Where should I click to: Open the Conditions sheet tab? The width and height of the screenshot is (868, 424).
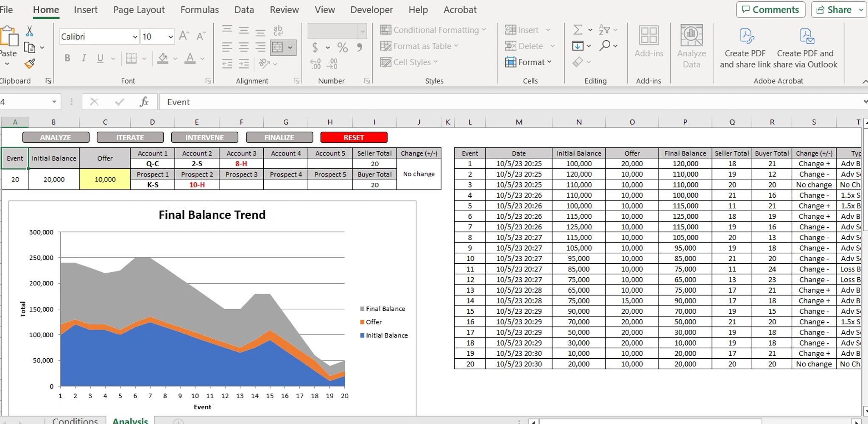coord(75,420)
